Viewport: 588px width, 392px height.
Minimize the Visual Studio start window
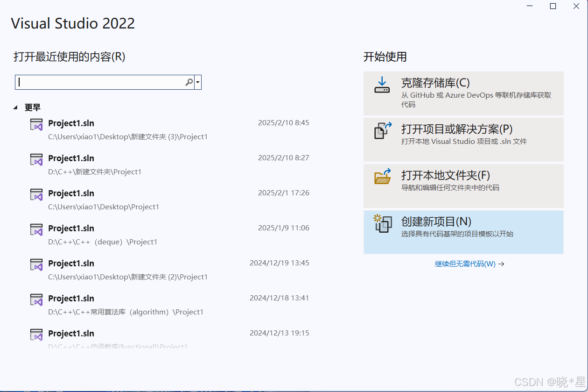click(x=530, y=6)
